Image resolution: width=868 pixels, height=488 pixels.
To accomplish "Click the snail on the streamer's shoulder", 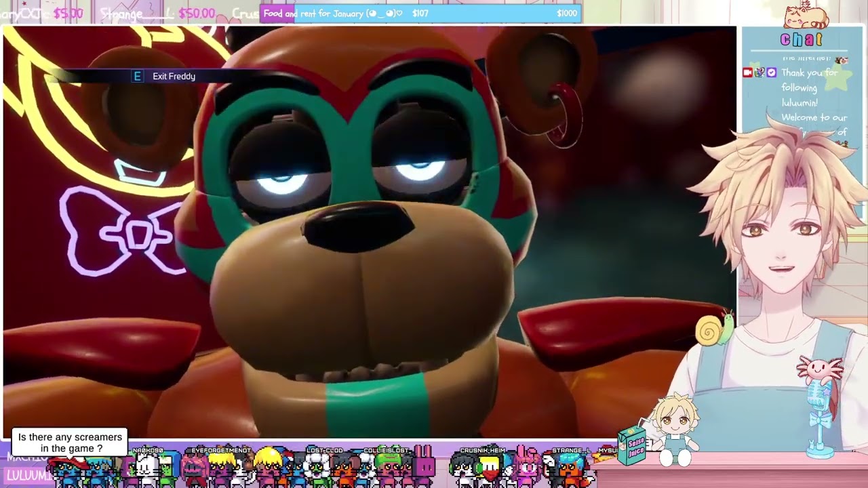I will click(x=715, y=329).
